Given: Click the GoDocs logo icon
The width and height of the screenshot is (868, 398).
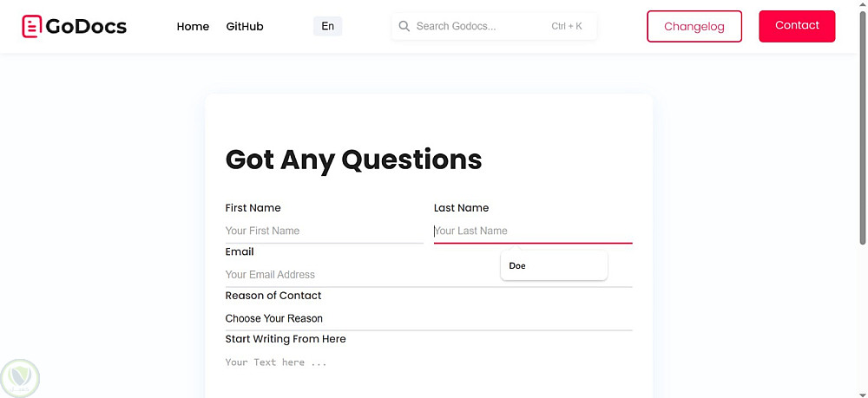Looking at the screenshot, I should (x=32, y=27).
